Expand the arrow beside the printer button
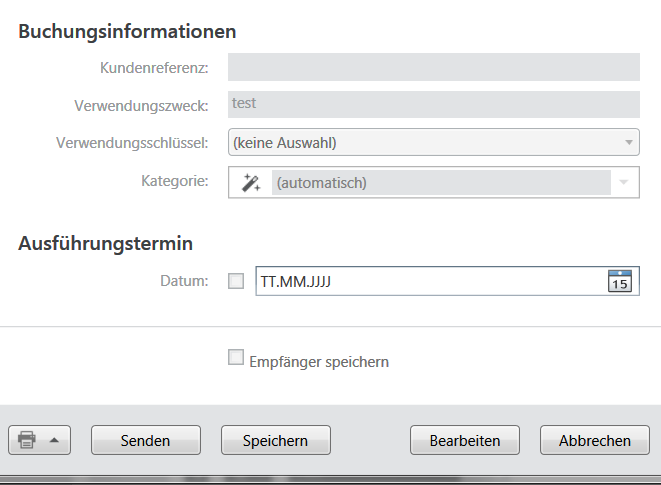 tap(54, 440)
